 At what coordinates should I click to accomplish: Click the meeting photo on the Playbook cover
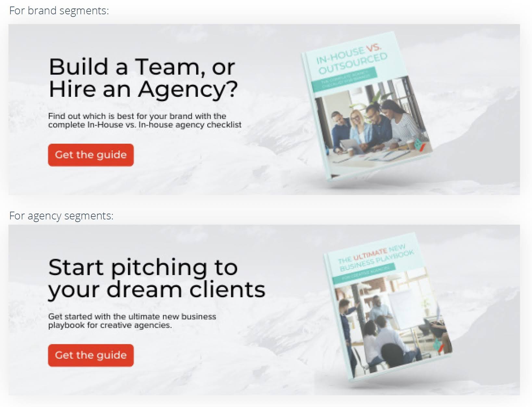tap(391, 322)
